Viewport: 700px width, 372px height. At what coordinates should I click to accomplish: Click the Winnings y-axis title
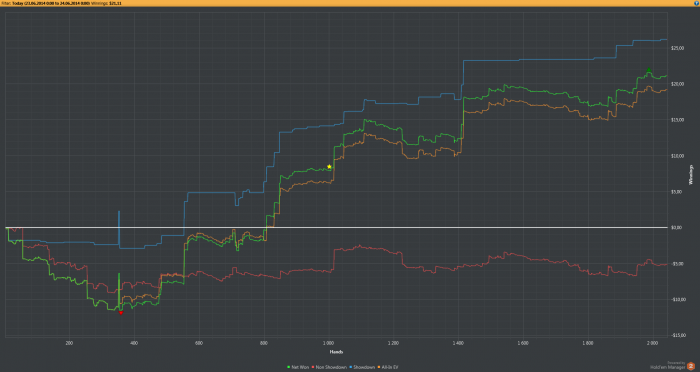(691, 175)
